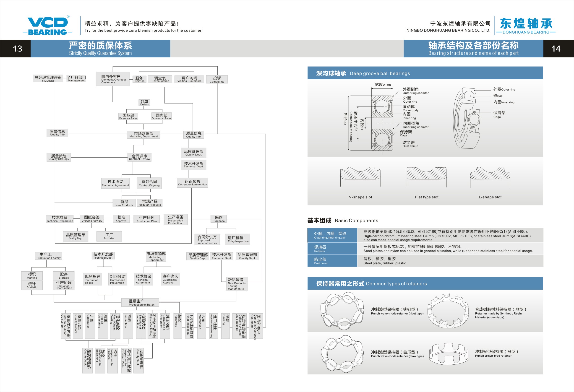Screen dimensions: 574x392
Task: Click the Purchase box in flowchart
Action: click(218, 219)
